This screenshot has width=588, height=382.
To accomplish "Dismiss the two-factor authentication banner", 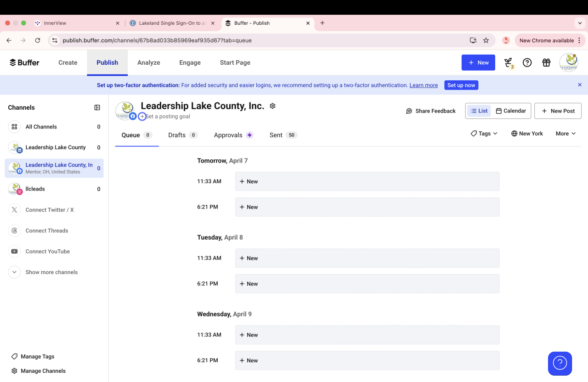I will [x=580, y=85].
